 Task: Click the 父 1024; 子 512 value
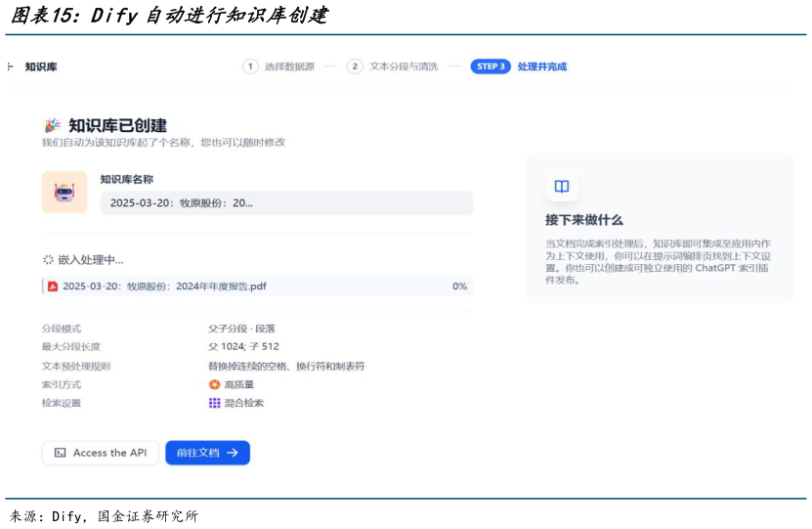[244, 346]
